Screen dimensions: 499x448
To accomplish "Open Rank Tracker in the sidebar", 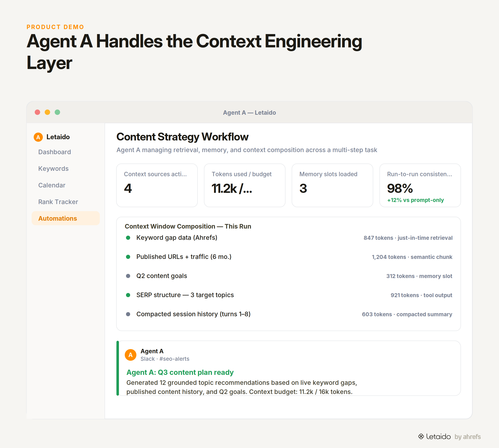I will point(58,202).
